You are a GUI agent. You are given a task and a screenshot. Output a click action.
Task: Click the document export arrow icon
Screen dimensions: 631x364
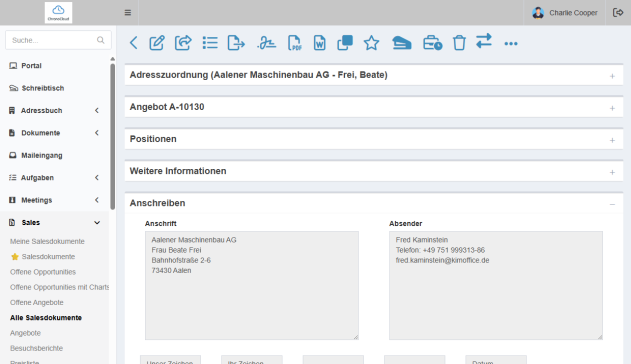pyautogui.click(x=236, y=43)
